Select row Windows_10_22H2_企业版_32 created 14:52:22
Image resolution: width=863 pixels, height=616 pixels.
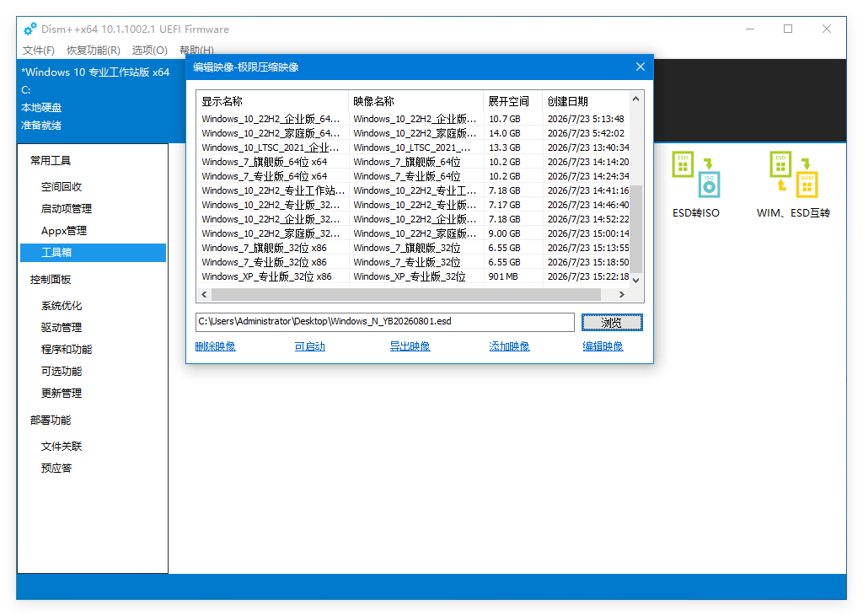[413, 219]
